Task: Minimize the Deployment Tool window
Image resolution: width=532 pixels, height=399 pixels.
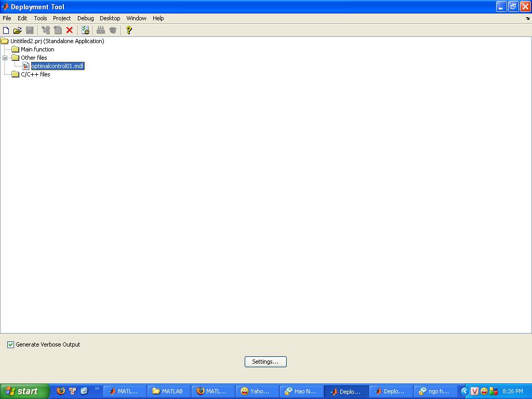Action: 501,6
